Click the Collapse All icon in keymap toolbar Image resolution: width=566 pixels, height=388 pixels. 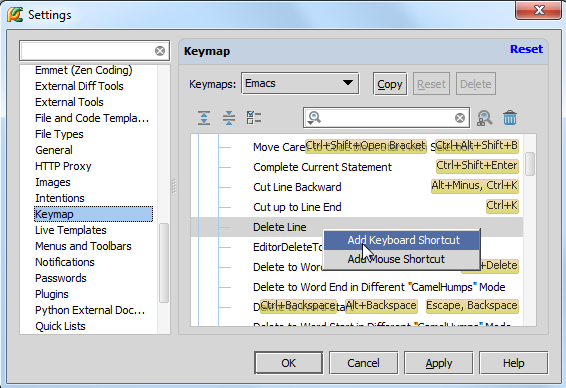(x=229, y=118)
